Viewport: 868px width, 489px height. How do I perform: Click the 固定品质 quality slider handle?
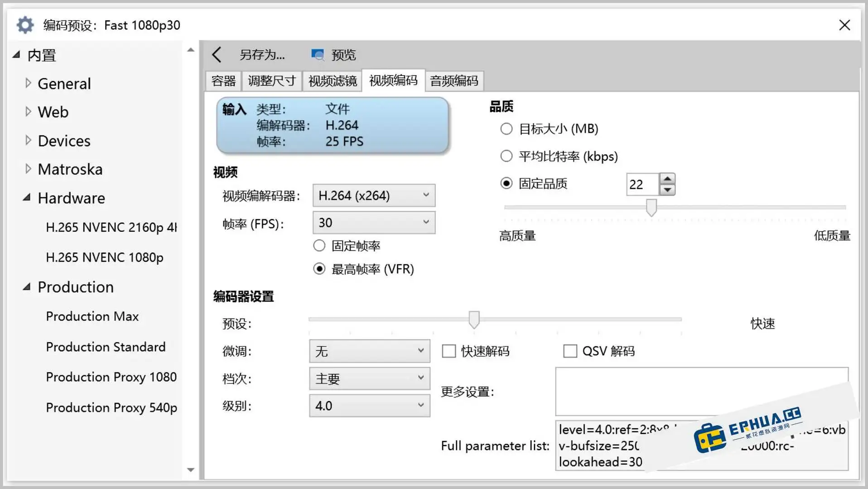coord(651,207)
